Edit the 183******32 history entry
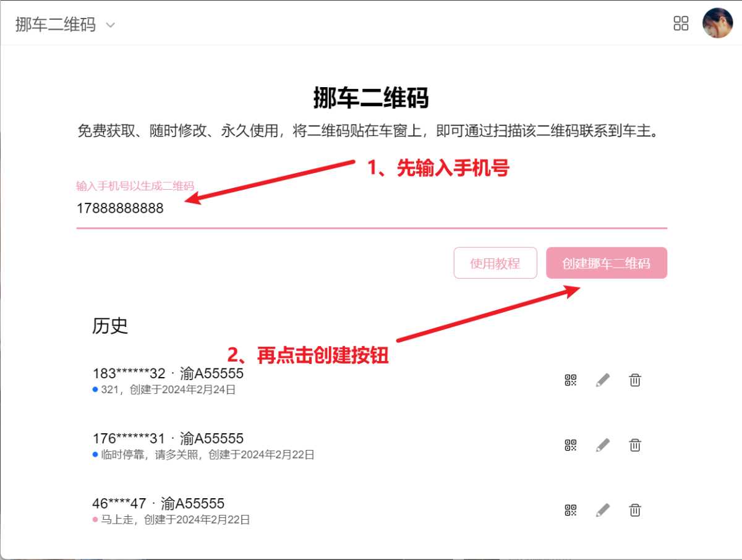 click(x=602, y=380)
